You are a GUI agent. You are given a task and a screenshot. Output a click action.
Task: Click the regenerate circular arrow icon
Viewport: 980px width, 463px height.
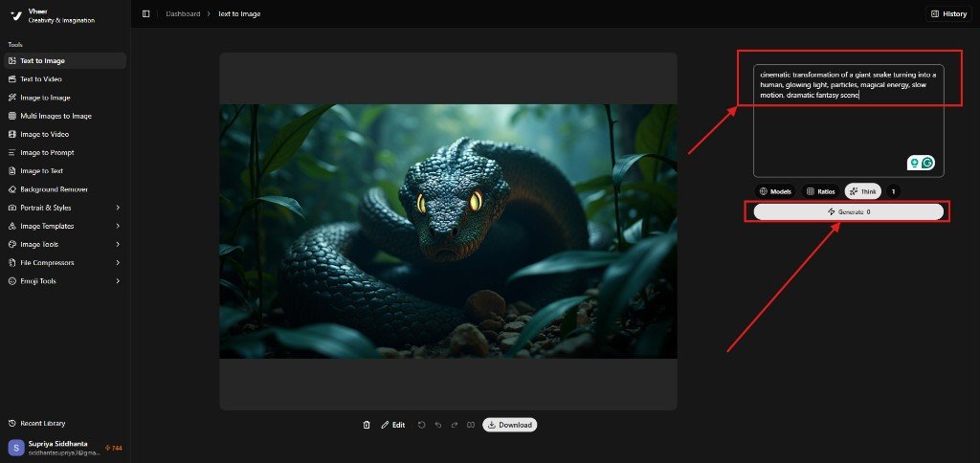click(421, 425)
